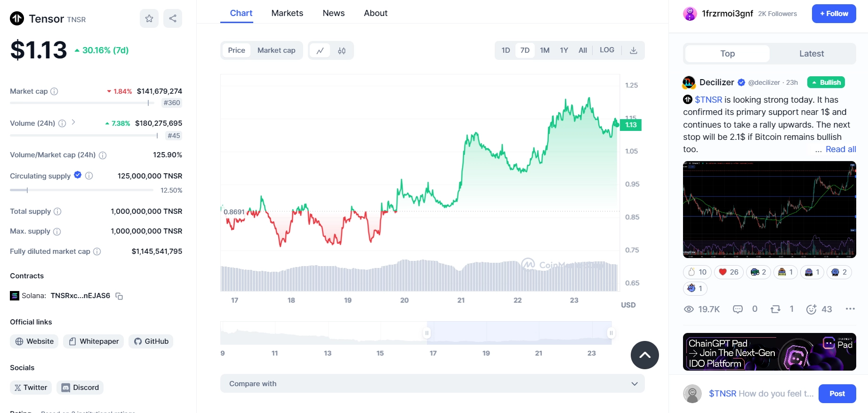Set chart range to 1M

[x=545, y=50]
